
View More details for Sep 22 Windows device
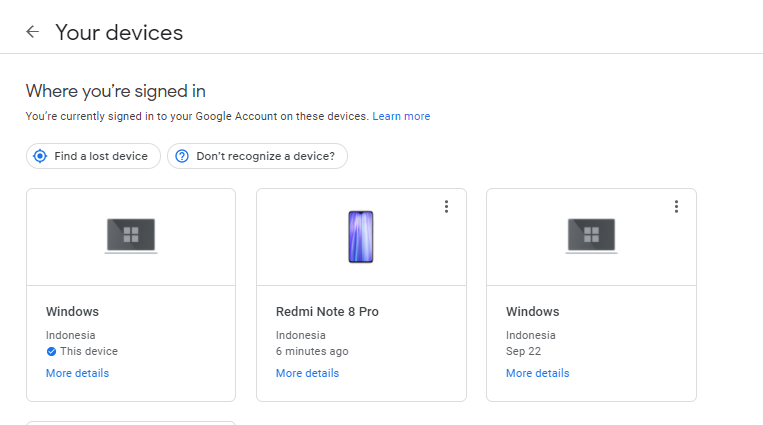pyautogui.click(x=537, y=374)
